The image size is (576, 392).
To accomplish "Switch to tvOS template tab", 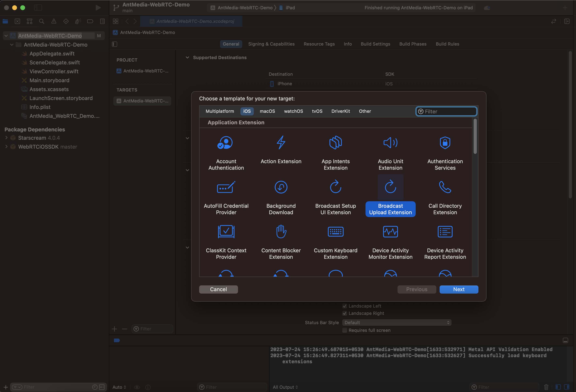I will click(317, 111).
